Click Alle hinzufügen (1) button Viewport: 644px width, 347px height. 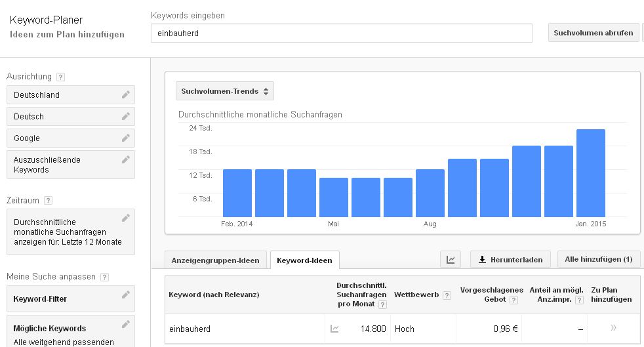click(x=598, y=259)
